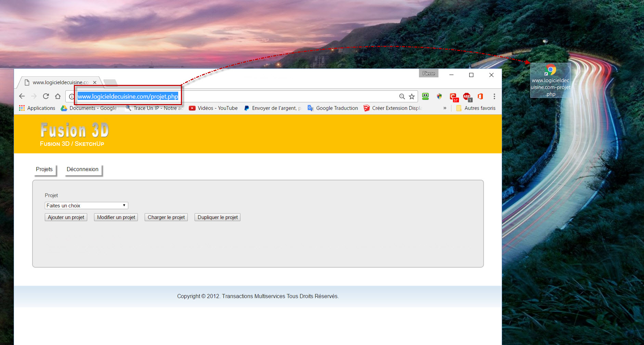Image resolution: width=644 pixels, height=345 pixels.
Task: Open the desktop shortcut logicieldecuisine.com-projet.php
Action: pyautogui.click(x=550, y=80)
